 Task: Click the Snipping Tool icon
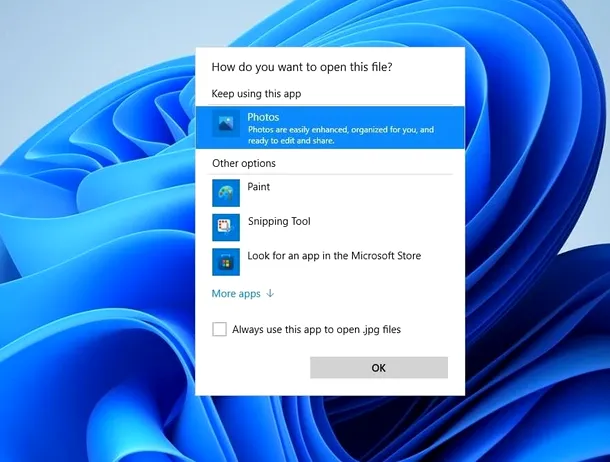[226, 227]
